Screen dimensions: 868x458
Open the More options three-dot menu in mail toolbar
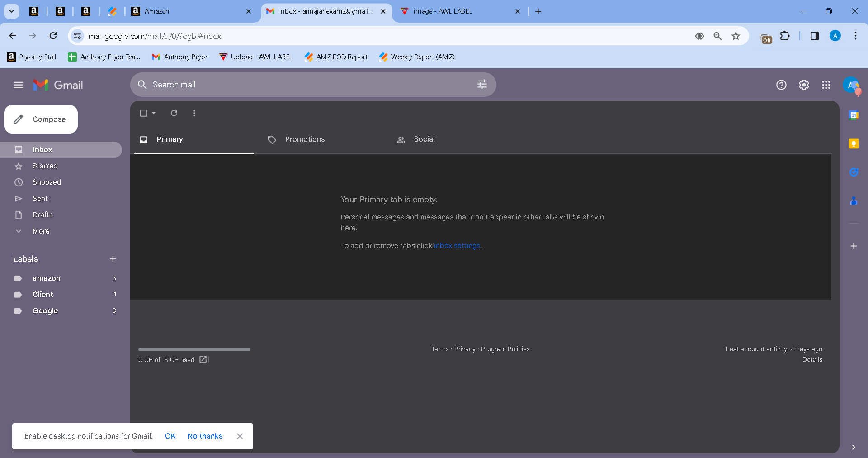click(194, 113)
